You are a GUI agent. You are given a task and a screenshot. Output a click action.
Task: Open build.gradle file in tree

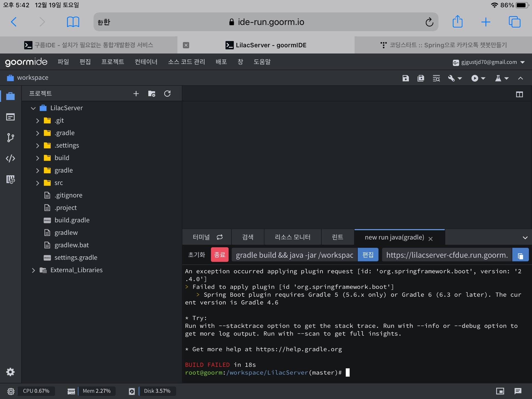point(72,220)
